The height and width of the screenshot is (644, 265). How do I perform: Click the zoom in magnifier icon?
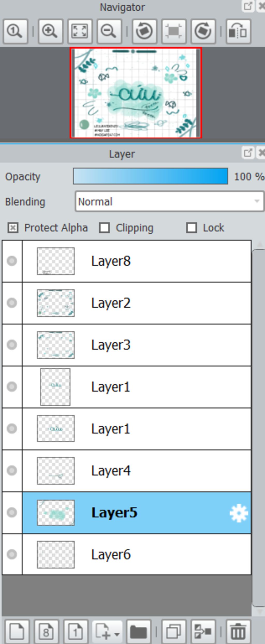pos(50,32)
